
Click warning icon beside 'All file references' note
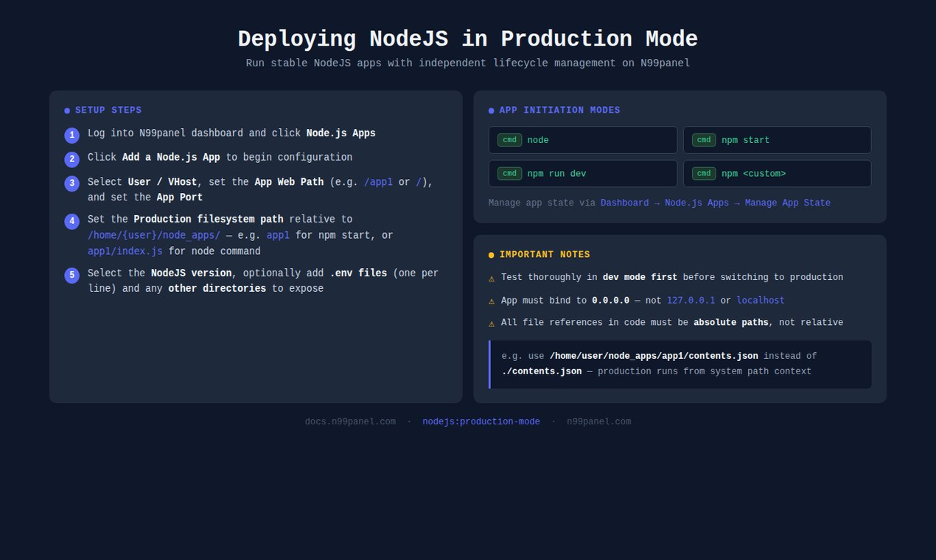(x=492, y=323)
